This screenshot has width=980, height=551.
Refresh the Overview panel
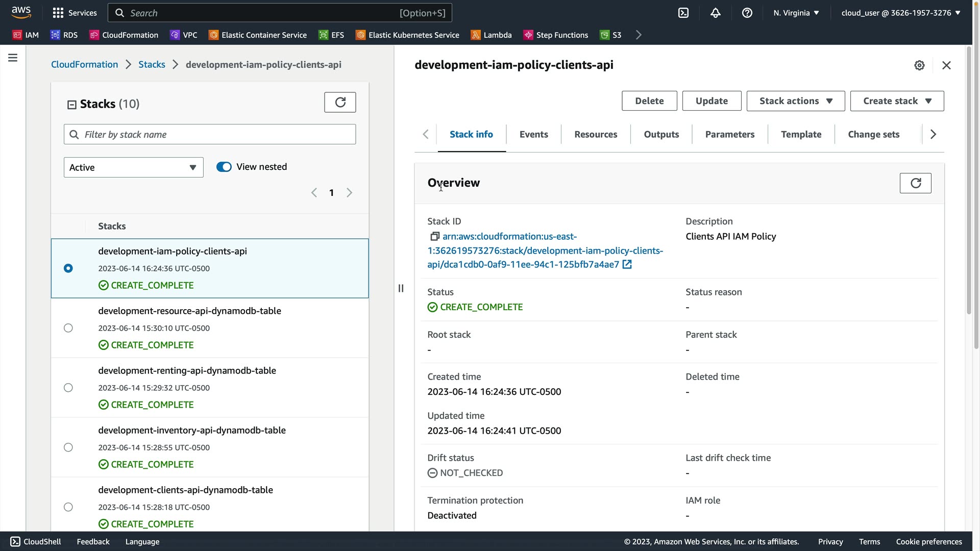(915, 183)
